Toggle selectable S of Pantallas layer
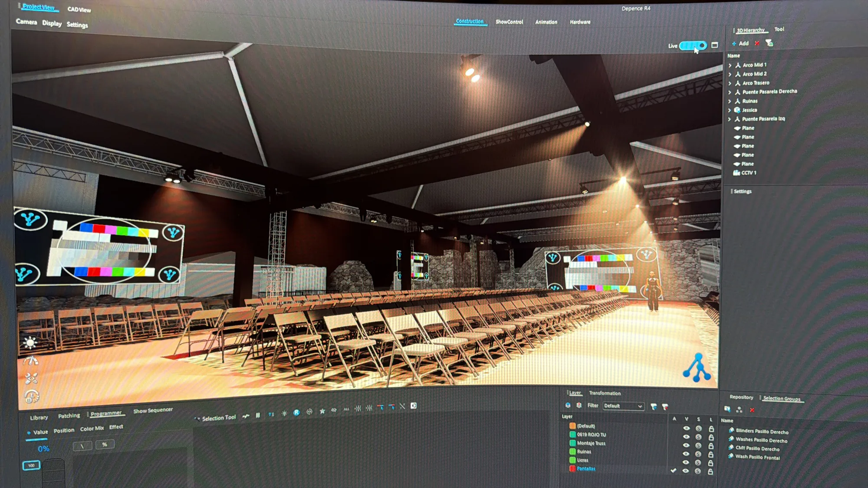 pyautogui.click(x=698, y=472)
